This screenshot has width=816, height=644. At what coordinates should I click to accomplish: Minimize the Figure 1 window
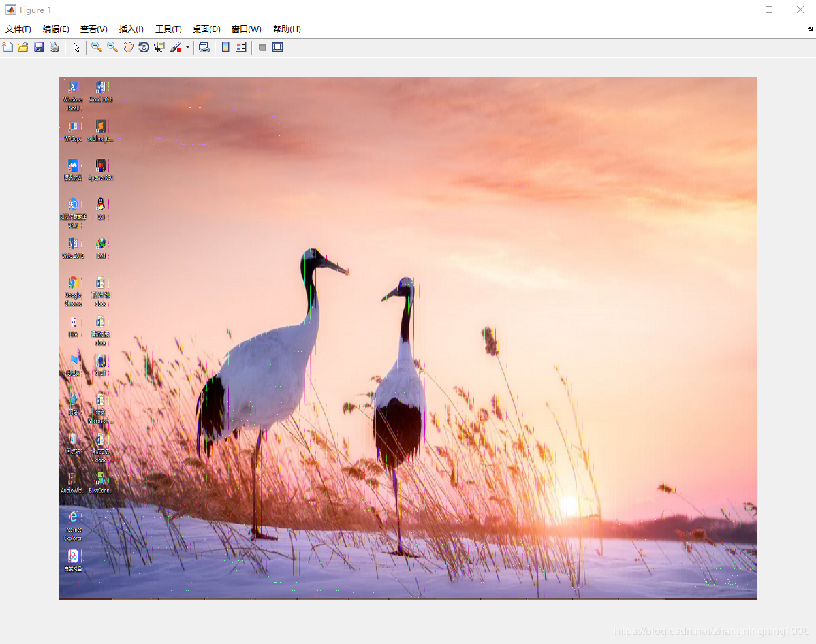738,10
